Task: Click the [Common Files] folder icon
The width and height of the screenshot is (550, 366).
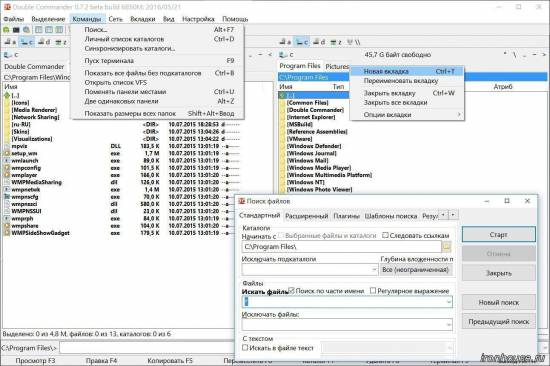Action: coord(282,102)
